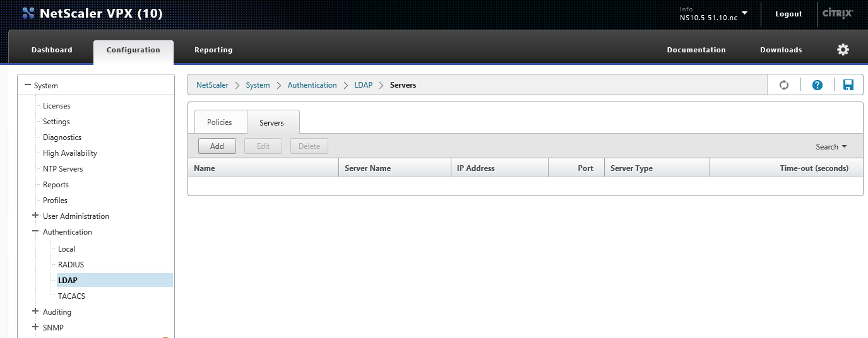
Task: Open the help question mark icon
Action: [817, 85]
